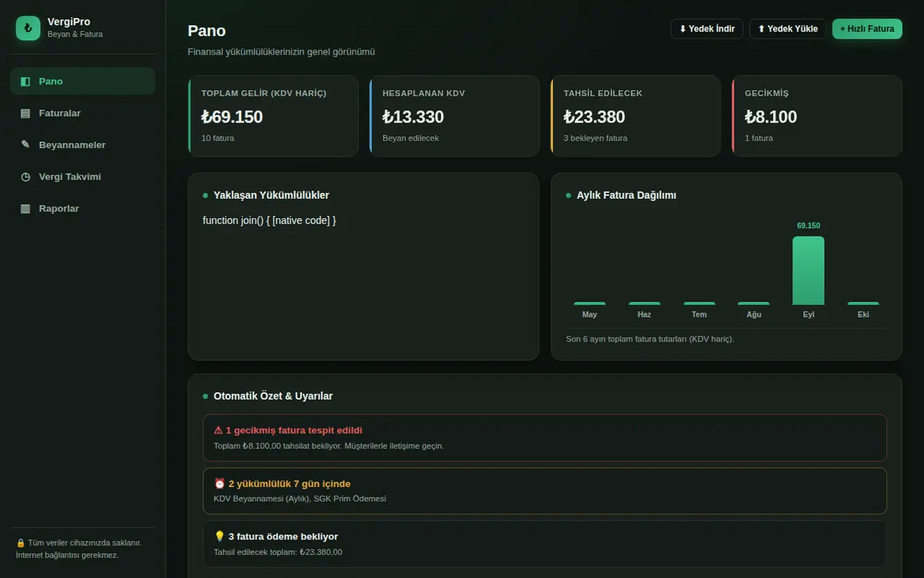Click the VergiPro lira logo icon
The image size is (924, 578).
pyautogui.click(x=28, y=29)
